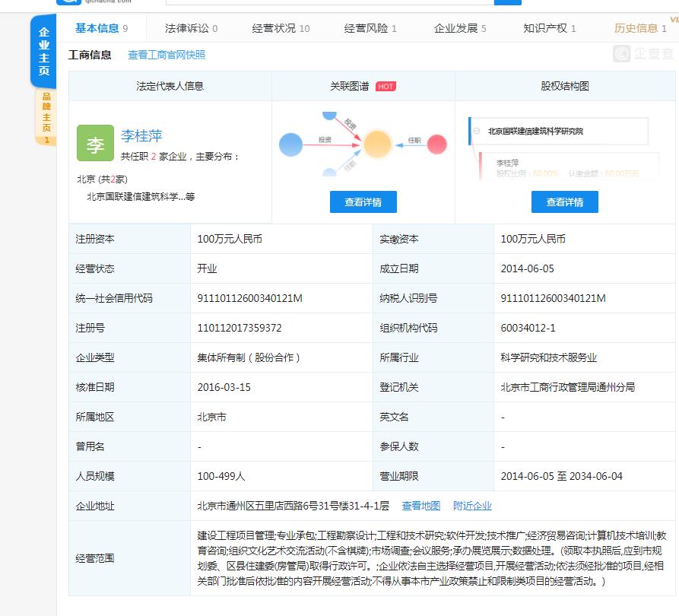Open 查看工商官网快照 link
Screen dimensions: 679x616
click(167, 55)
